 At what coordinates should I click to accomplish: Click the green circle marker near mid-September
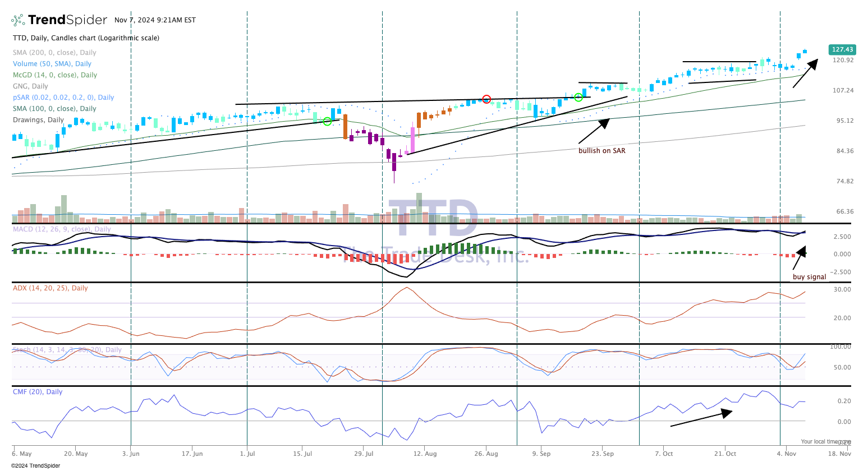coord(578,97)
